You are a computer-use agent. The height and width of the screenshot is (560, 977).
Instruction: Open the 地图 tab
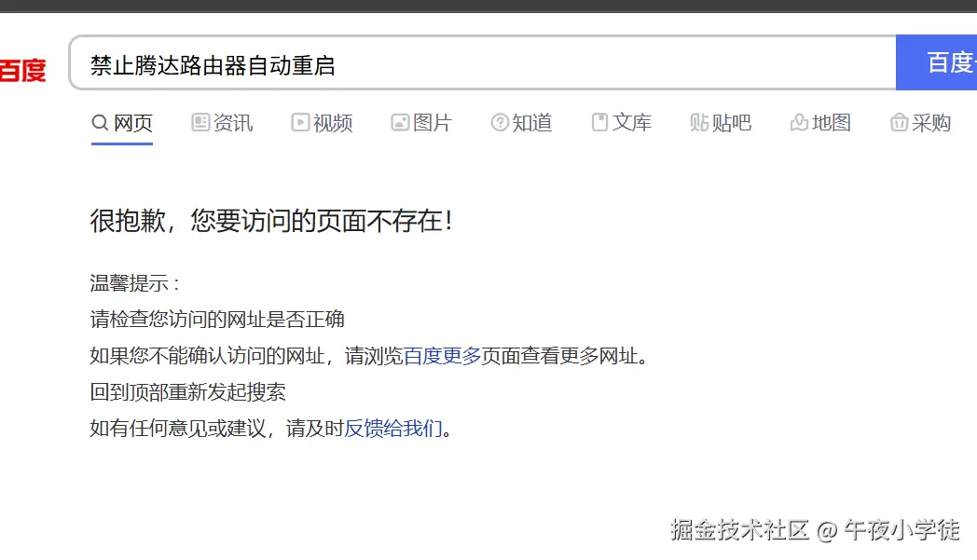831,122
